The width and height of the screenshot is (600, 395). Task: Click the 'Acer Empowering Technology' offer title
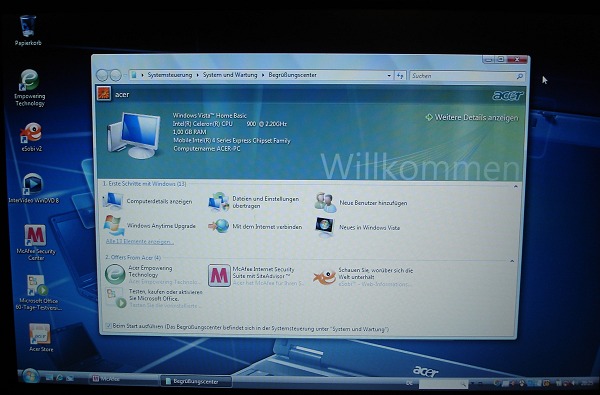pyautogui.click(x=150, y=271)
